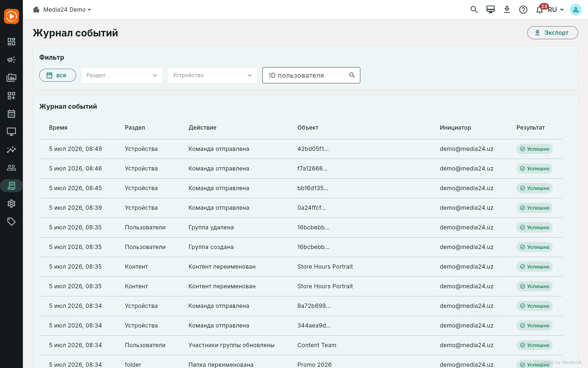Click the Группа создана action cell
The width and height of the screenshot is (588, 368).
point(211,247)
